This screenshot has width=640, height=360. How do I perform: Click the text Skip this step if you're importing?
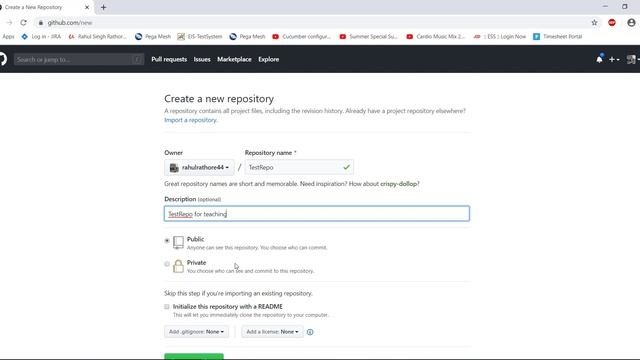point(238,293)
